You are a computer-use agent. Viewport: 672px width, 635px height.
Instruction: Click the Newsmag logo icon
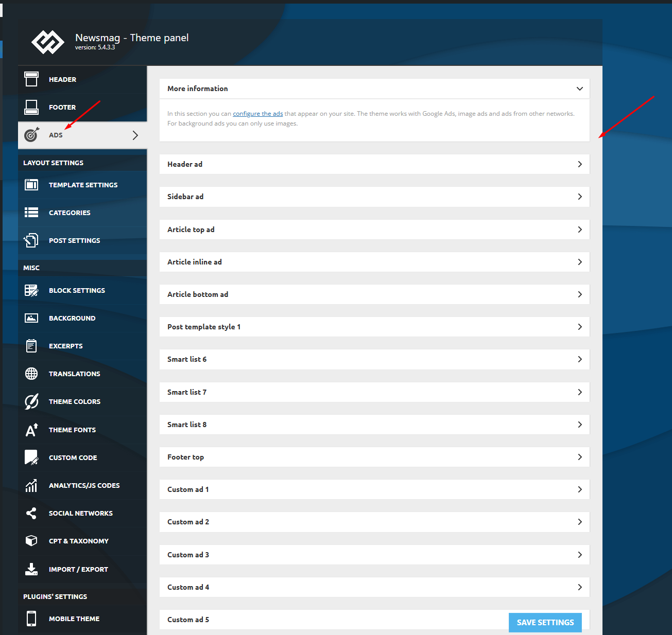point(47,42)
